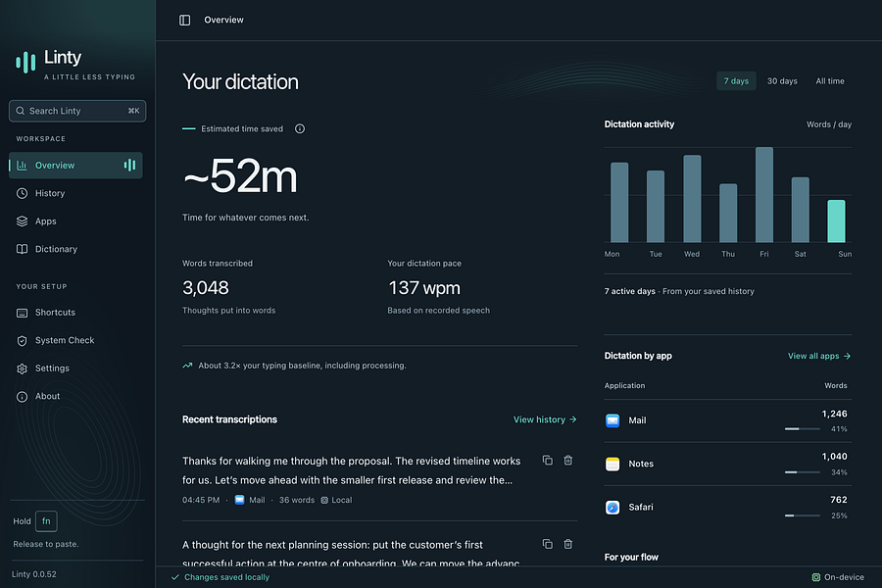Select the 7 days range
This screenshot has height=588, width=882.
click(x=736, y=81)
